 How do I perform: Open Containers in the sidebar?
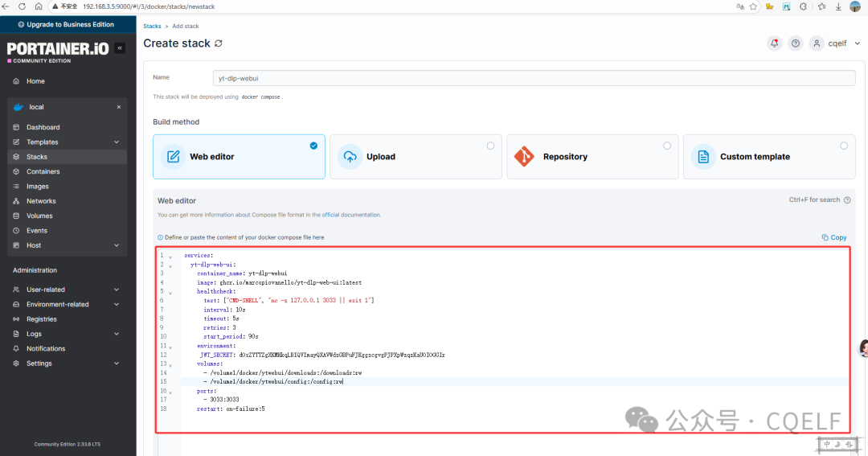coord(43,171)
